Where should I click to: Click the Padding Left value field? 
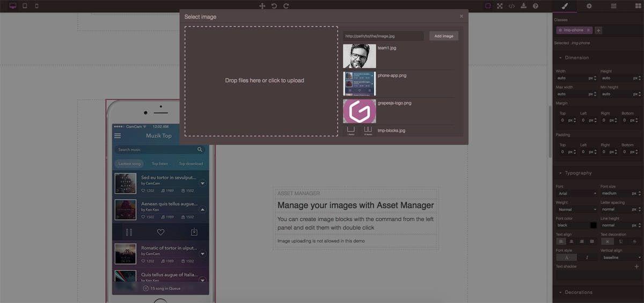point(583,152)
